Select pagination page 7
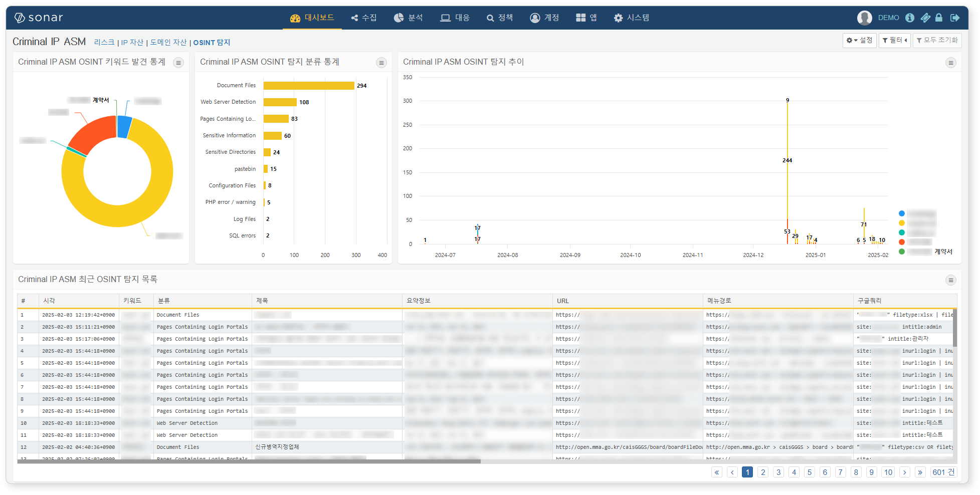 [841, 472]
